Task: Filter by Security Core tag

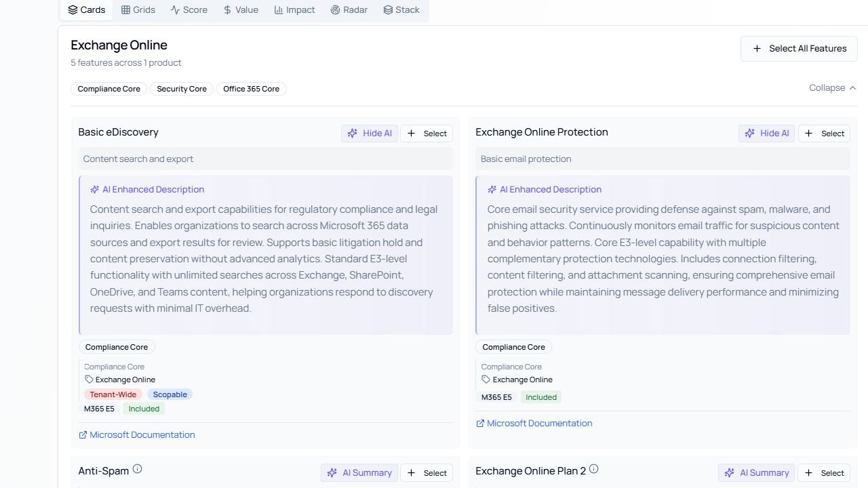Action: pos(182,89)
